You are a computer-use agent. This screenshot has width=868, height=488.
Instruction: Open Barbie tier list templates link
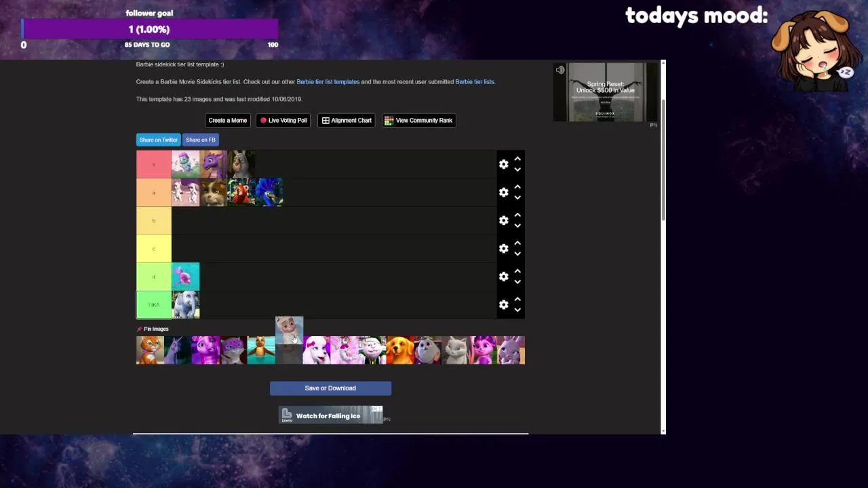click(328, 81)
